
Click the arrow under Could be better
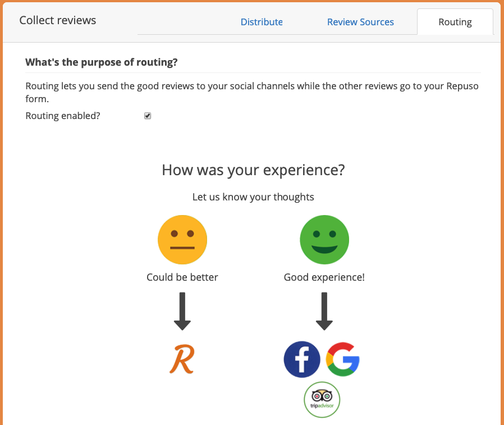pos(182,311)
